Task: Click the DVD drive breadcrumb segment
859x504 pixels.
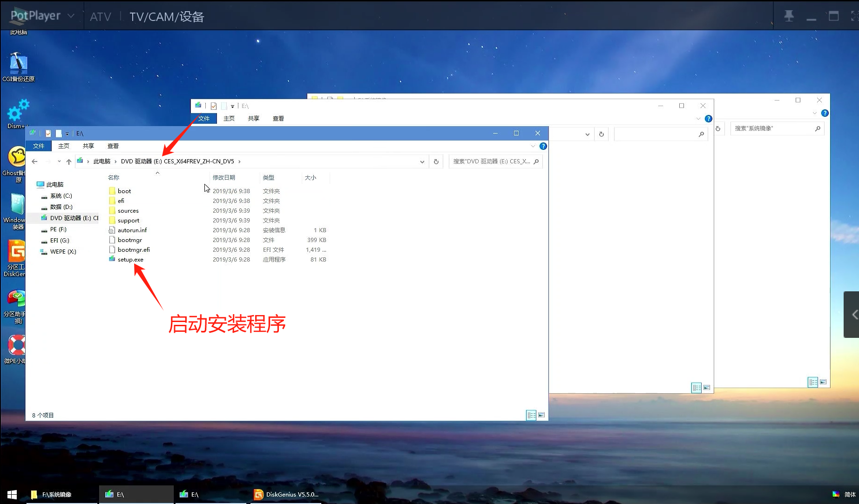Action: pos(177,161)
